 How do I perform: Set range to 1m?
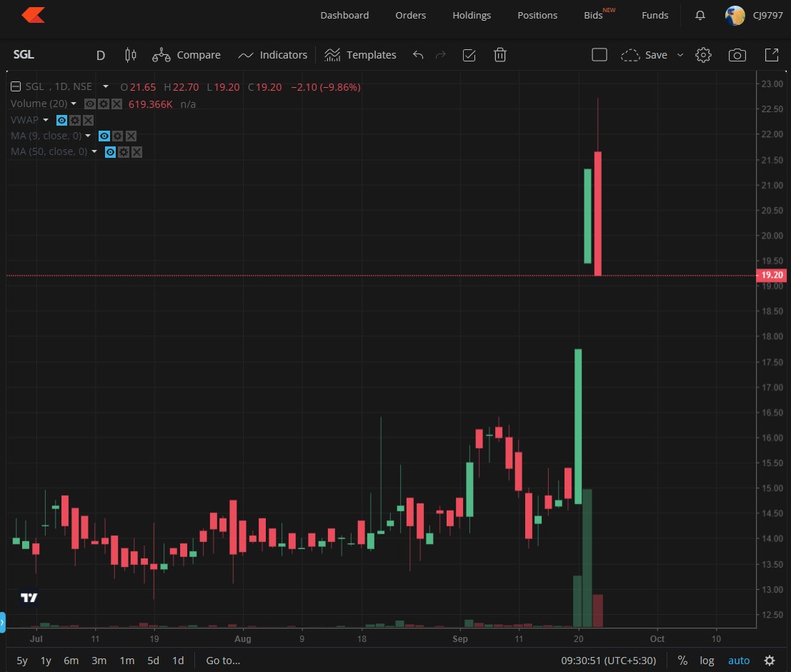tap(127, 661)
